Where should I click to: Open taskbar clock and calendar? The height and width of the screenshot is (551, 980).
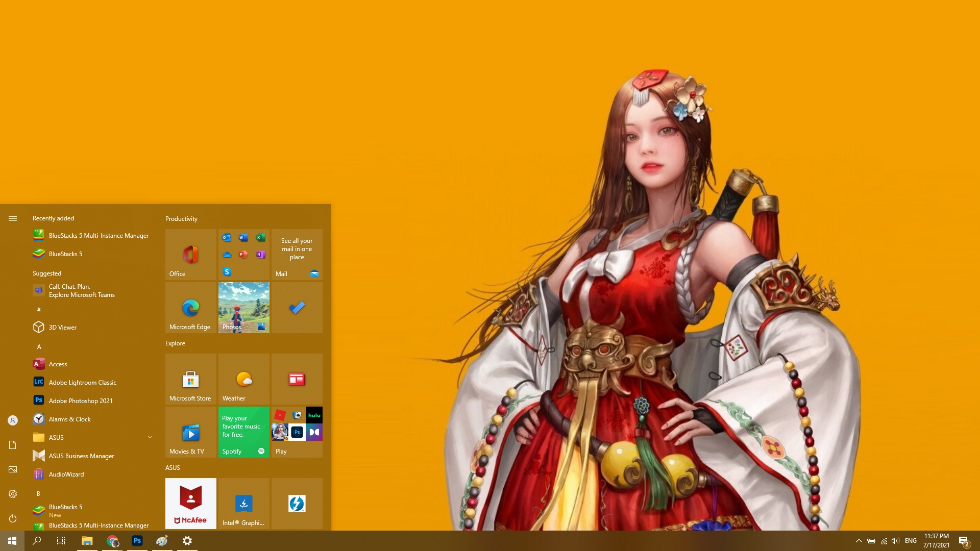point(936,541)
